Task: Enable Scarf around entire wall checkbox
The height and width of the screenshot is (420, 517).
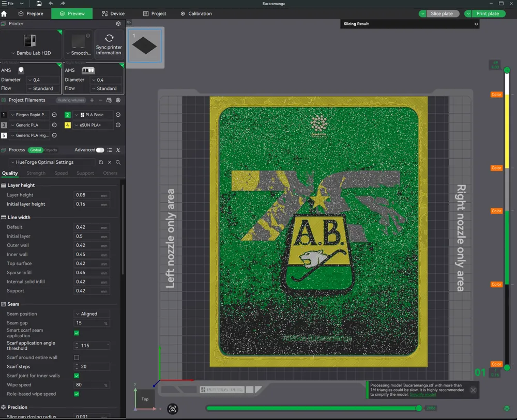Action: click(x=77, y=357)
